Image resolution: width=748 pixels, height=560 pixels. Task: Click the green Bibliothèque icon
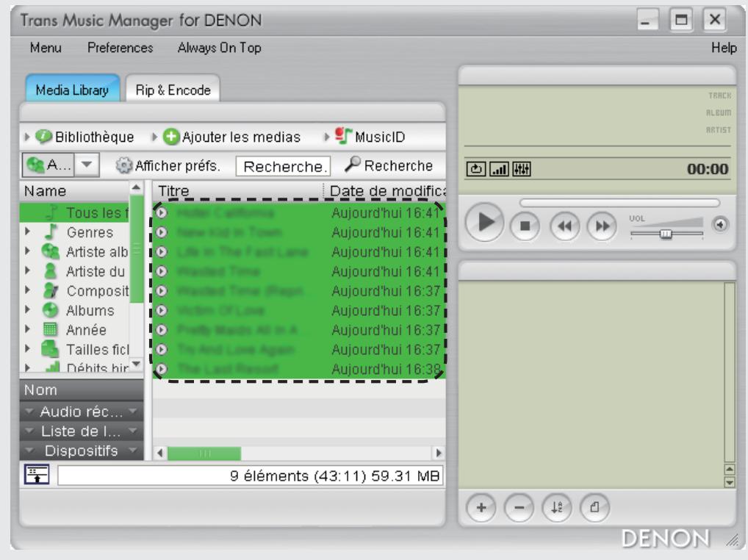43,137
